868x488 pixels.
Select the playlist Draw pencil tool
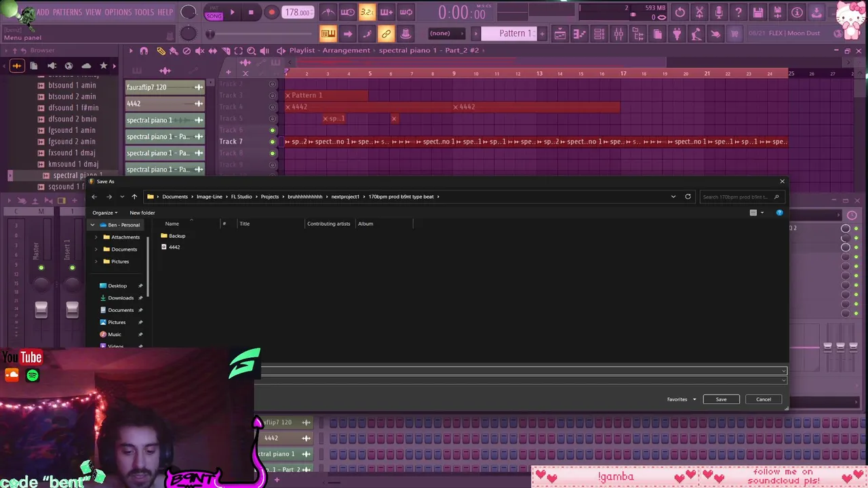pyautogui.click(x=161, y=51)
